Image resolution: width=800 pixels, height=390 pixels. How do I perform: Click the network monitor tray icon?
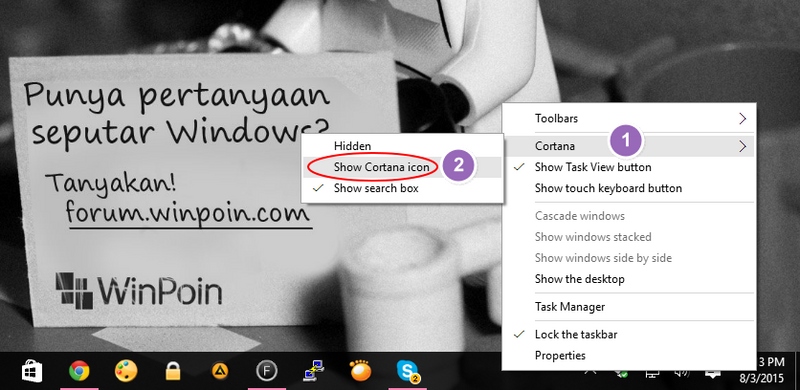[x=652, y=374]
